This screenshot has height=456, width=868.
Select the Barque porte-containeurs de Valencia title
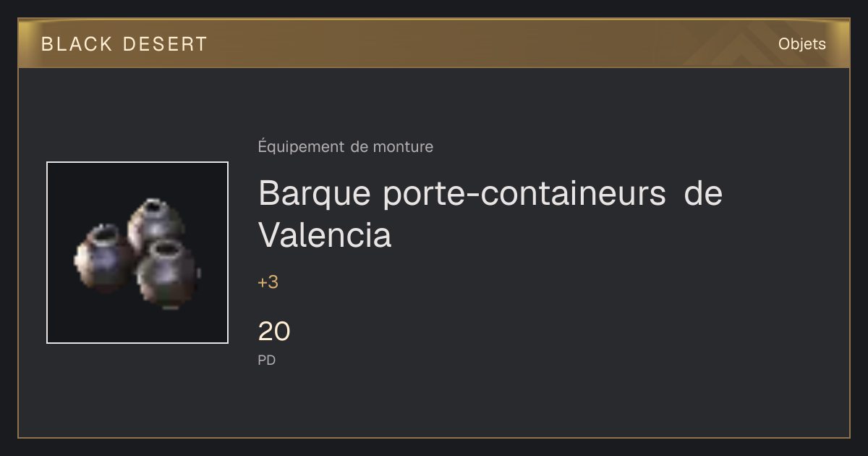pyautogui.click(x=490, y=214)
